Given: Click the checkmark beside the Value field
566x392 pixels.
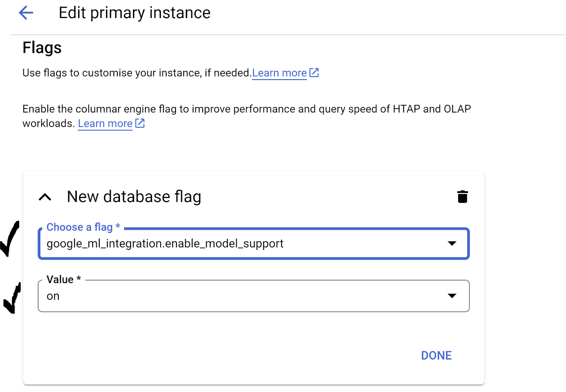Looking at the screenshot, I should coord(12,298).
